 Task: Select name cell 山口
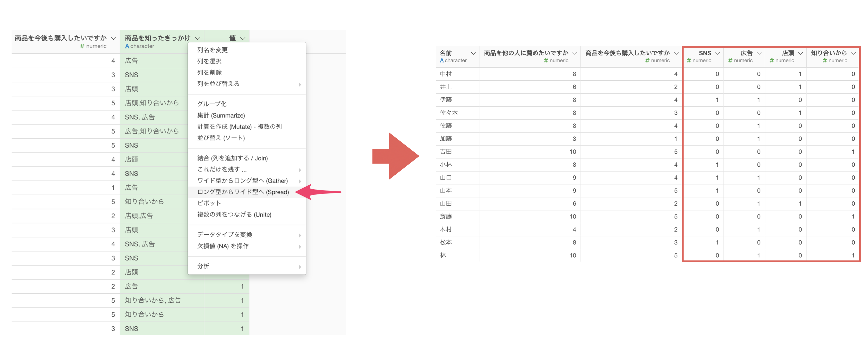(445, 178)
